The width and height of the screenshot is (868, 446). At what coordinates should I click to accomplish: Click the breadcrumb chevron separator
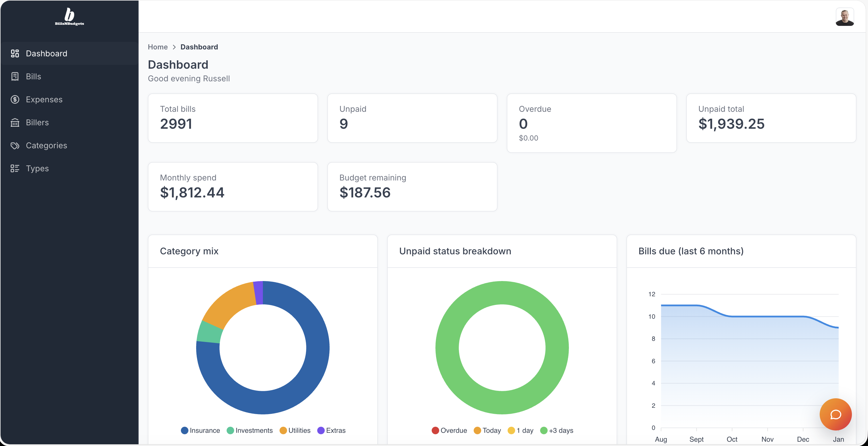174,47
